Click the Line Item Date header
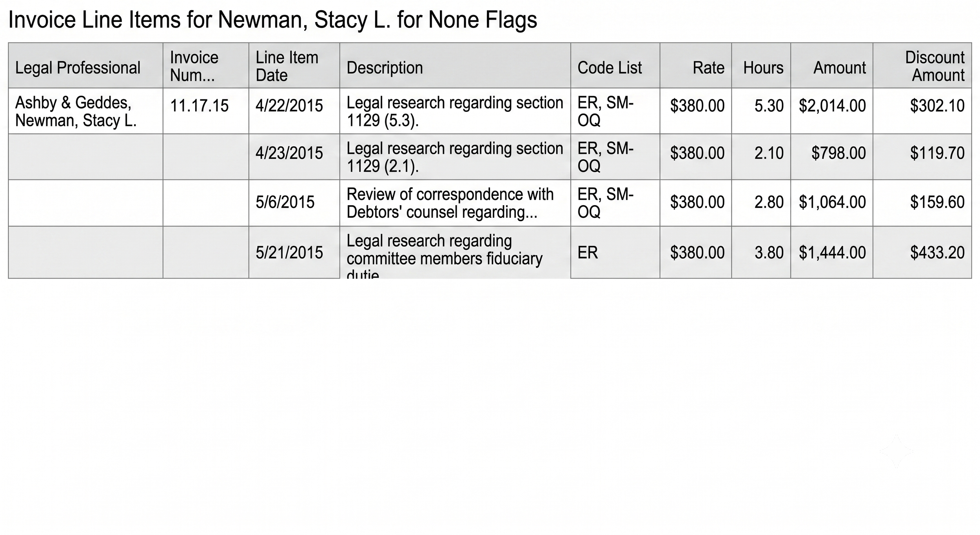The height and width of the screenshot is (535, 980). pos(294,66)
